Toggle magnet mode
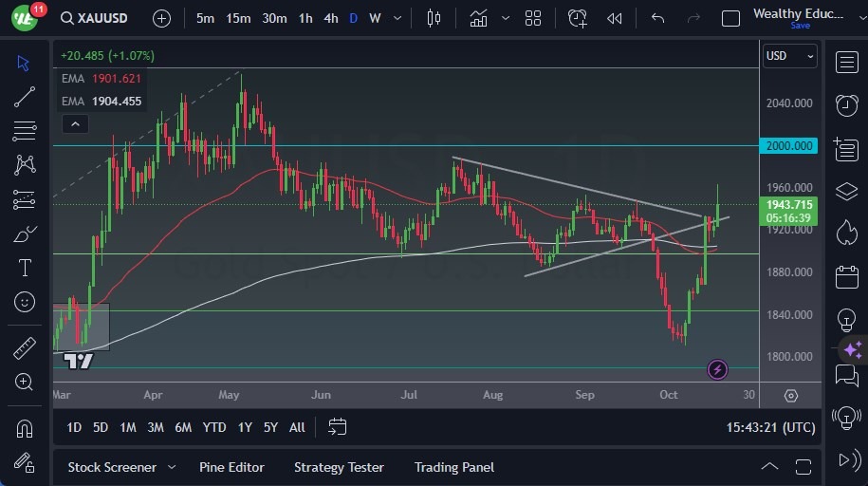The width and height of the screenshot is (868, 486). 25,428
